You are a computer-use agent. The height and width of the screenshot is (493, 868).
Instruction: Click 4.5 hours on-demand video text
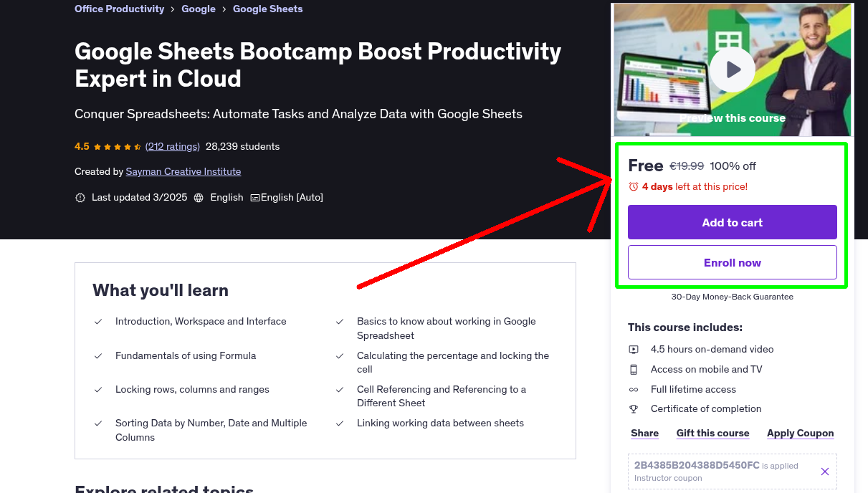coord(712,349)
